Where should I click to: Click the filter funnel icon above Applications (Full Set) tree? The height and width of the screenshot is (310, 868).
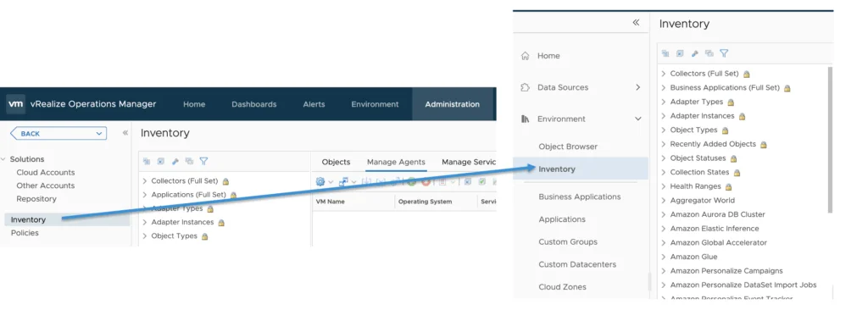tap(203, 161)
